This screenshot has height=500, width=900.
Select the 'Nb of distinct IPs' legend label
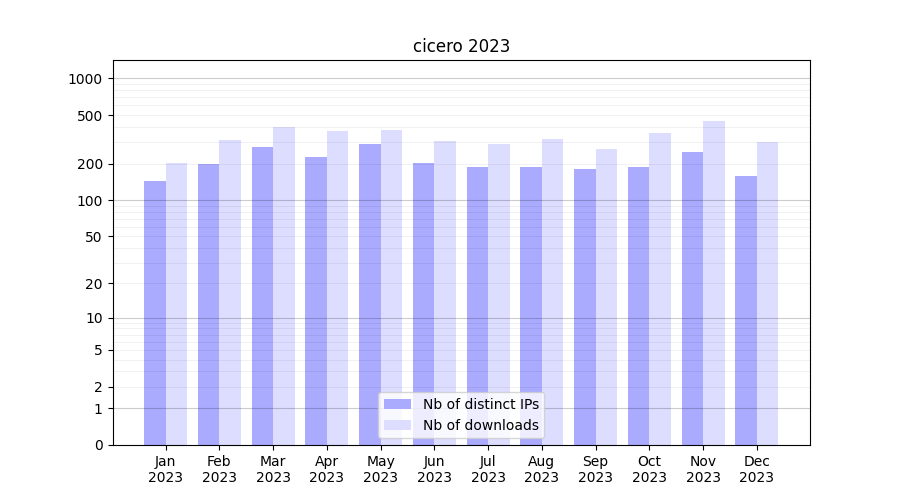pos(480,404)
